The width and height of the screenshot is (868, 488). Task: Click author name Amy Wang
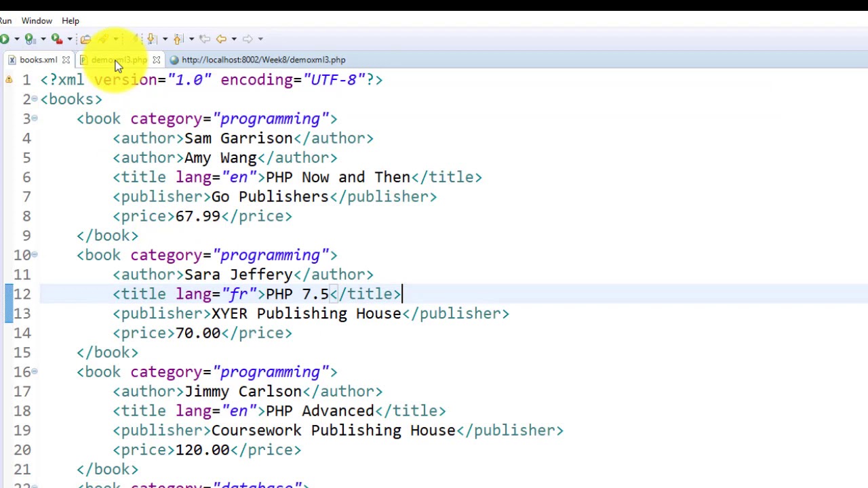[220, 158]
